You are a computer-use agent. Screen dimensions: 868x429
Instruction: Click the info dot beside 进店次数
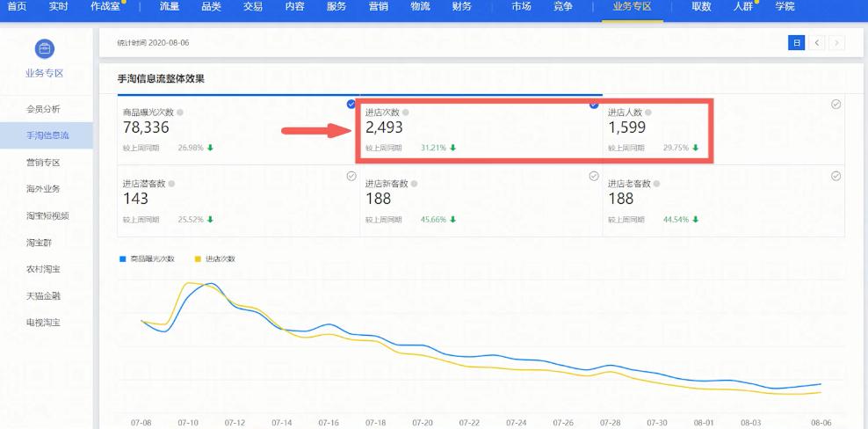pos(405,113)
